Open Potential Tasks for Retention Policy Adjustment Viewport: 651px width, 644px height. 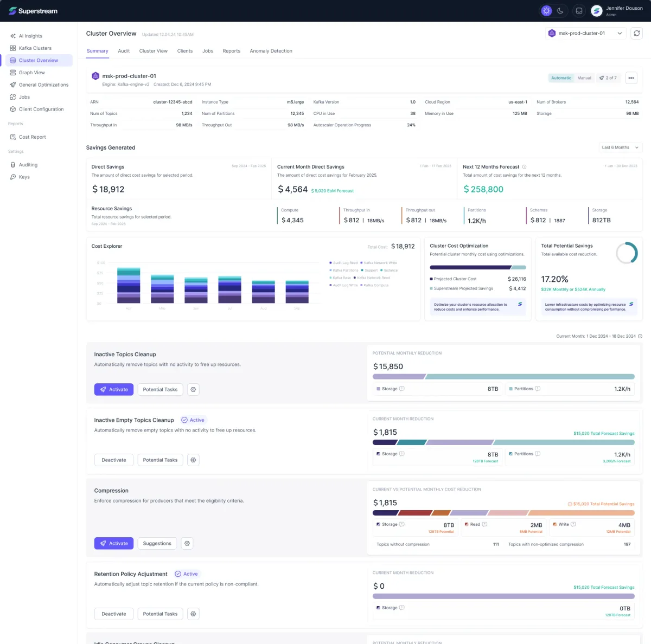coord(160,614)
